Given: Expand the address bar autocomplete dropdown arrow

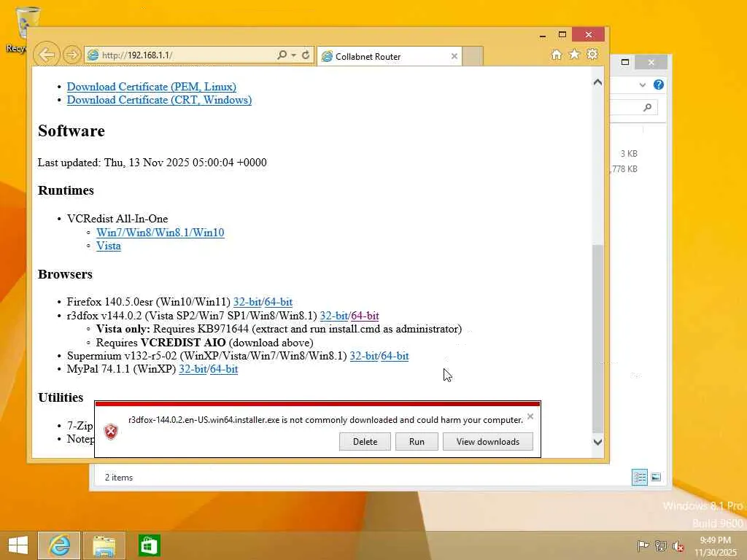Looking at the screenshot, I should point(293,55).
